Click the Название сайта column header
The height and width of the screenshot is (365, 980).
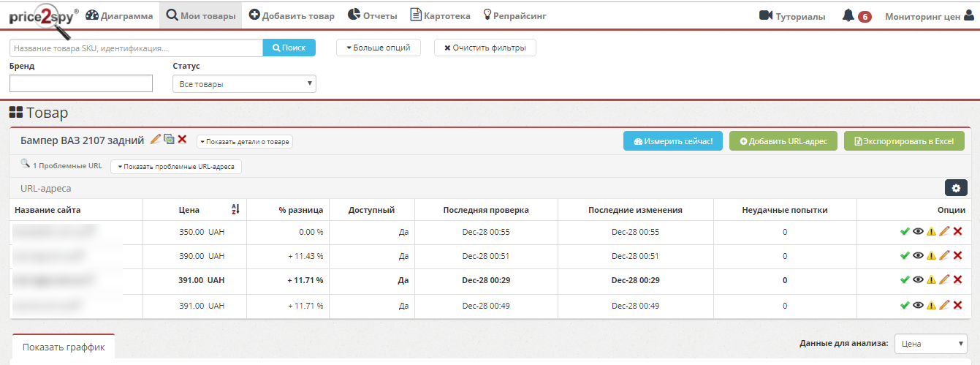click(x=48, y=210)
